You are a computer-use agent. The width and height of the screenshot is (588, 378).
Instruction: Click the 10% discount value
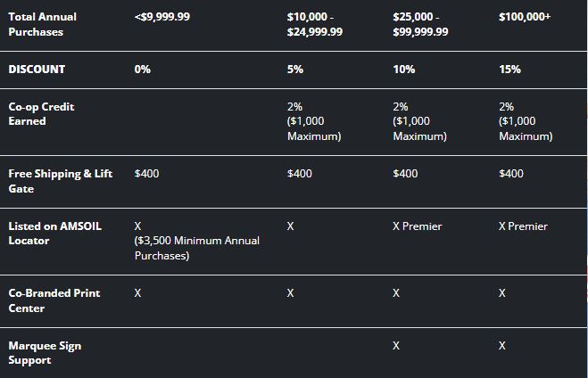404,70
